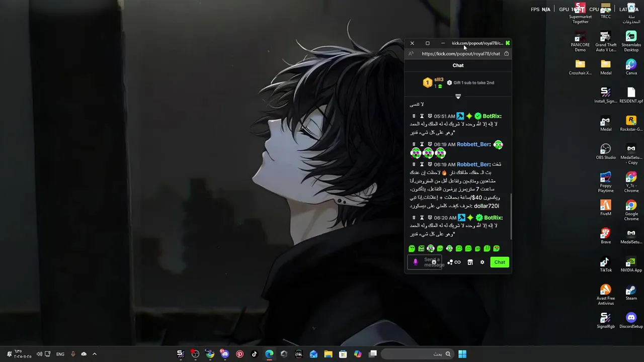Image resolution: width=644 pixels, height=362 pixels.
Task: Select the Steam desktop shortcut
Action: point(631,292)
